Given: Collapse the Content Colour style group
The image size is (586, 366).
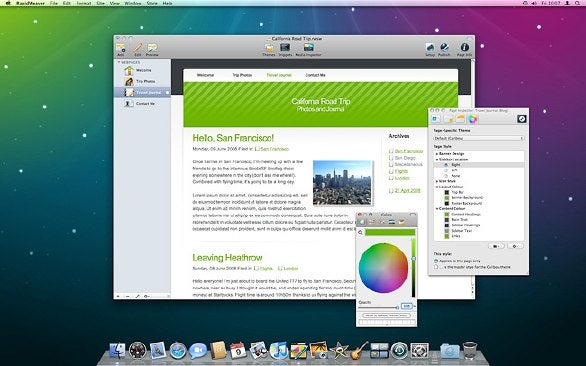Looking at the screenshot, I should click(437, 209).
